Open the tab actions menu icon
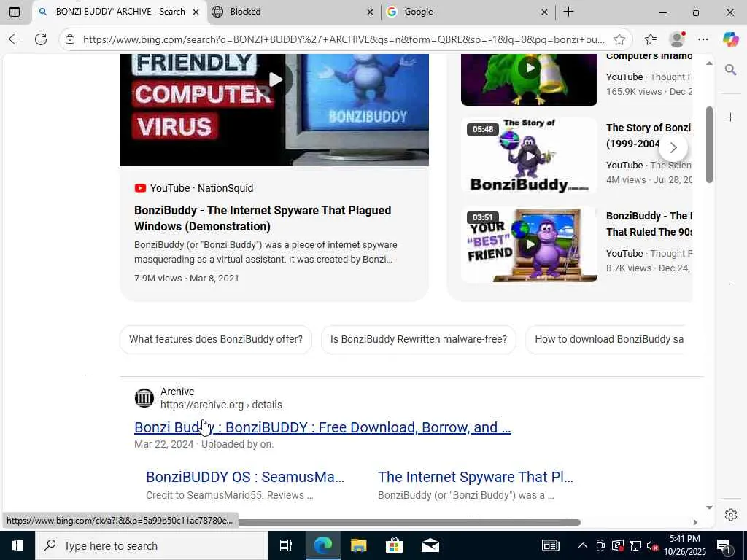Viewport: 747px width, 560px height. pos(15,12)
